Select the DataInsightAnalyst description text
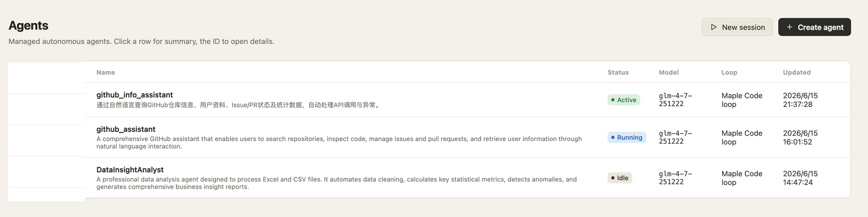Viewport: 868px width, 217px height. [336, 183]
